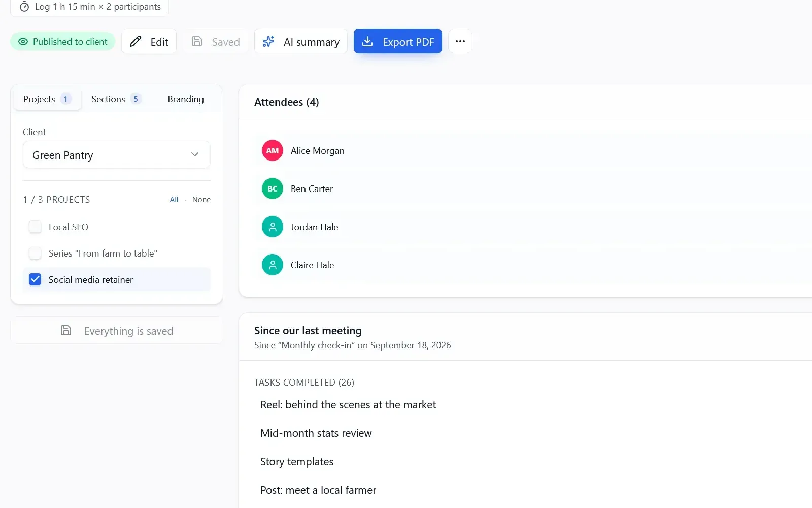812x508 pixels.
Task: Click the Published to client badge
Action: [63, 42]
